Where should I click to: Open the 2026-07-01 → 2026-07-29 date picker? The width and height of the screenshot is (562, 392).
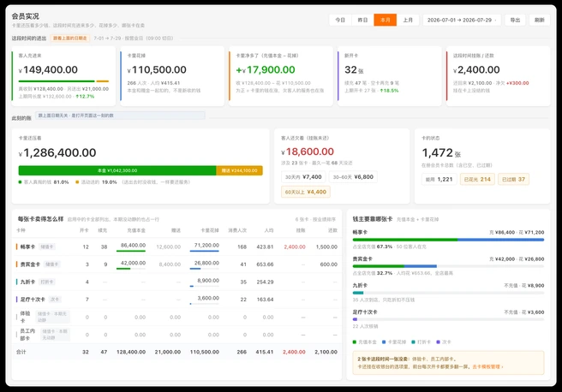coord(462,20)
